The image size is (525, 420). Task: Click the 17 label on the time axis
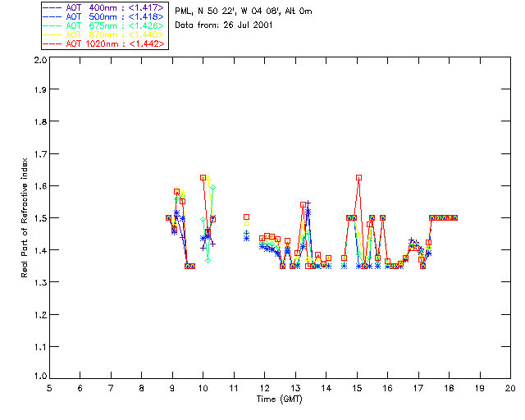pyautogui.click(x=418, y=388)
